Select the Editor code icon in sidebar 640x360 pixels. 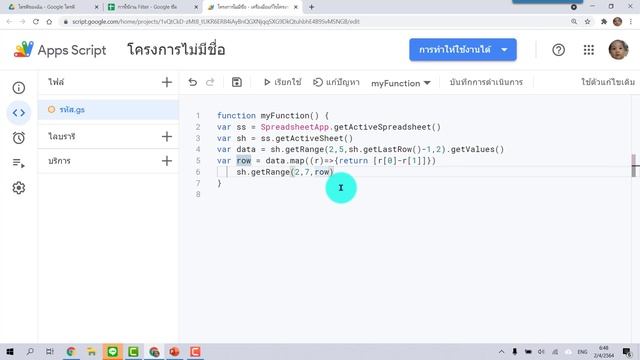click(19, 113)
